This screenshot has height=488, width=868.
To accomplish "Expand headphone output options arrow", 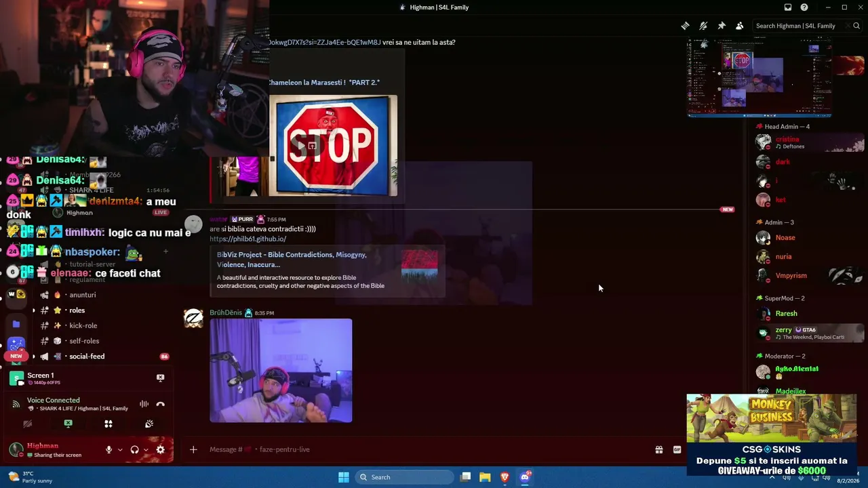I will point(146,449).
